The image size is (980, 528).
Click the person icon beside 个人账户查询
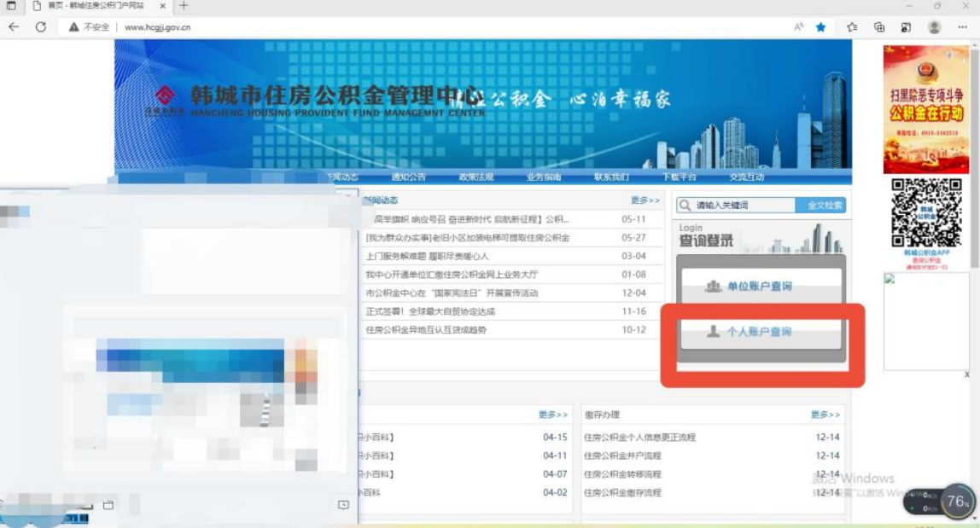(x=713, y=331)
